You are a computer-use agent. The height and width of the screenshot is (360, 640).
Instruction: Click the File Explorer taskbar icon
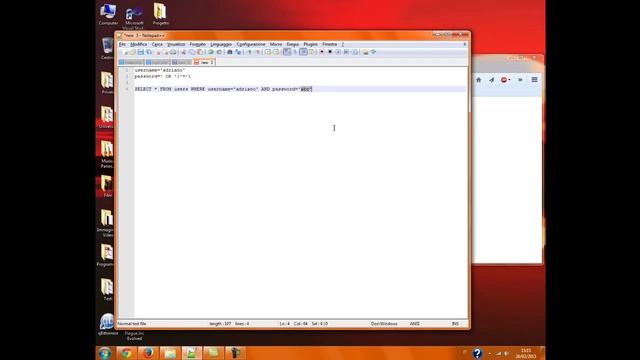170,353
